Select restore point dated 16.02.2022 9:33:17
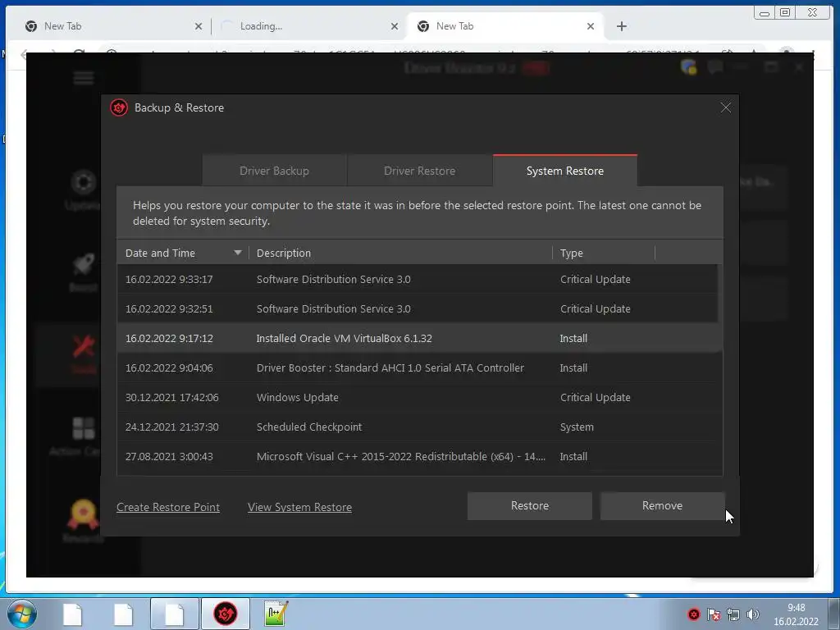The height and width of the screenshot is (630, 840). click(418, 279)
